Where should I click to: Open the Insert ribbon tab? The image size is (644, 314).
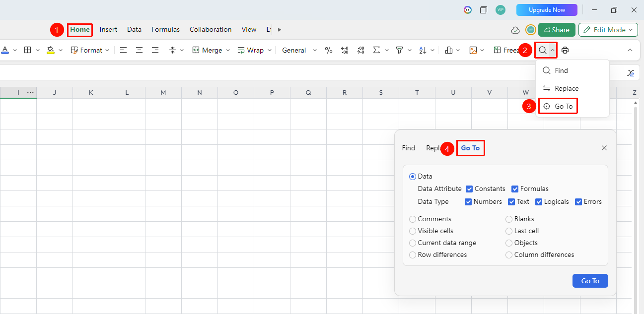click(108, 29)
